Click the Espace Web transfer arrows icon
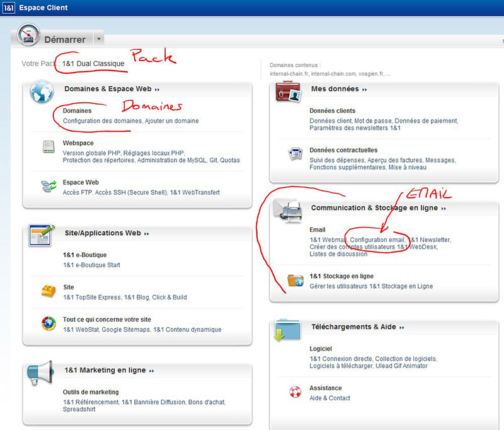The width and height of the screenshot is (504, 430). (49, 186)
